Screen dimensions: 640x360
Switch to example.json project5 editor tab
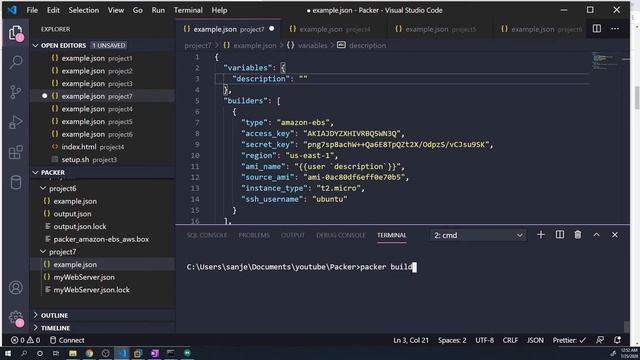[x=440, y=29]
